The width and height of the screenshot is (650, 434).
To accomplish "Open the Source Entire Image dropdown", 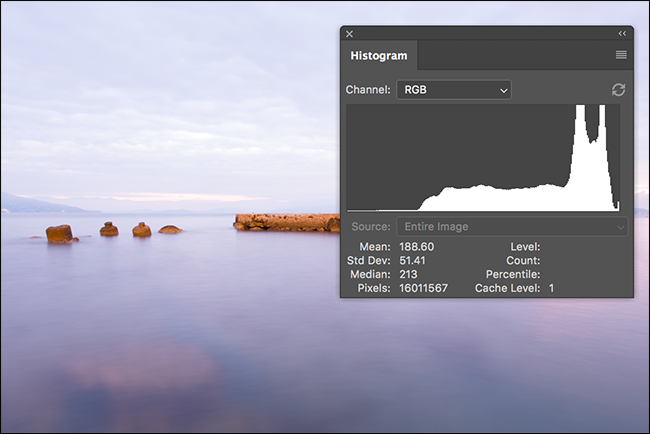I will pyautogui.click(x=512, y=227).
